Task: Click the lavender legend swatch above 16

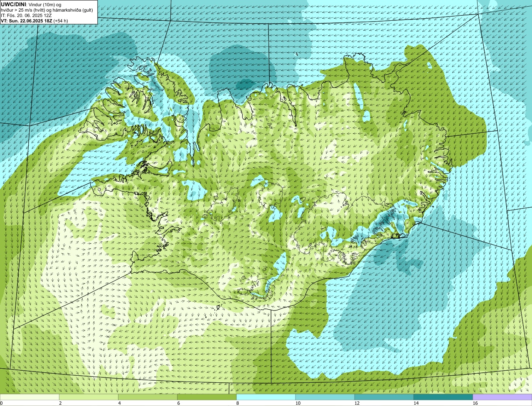Action: (502, 397)
